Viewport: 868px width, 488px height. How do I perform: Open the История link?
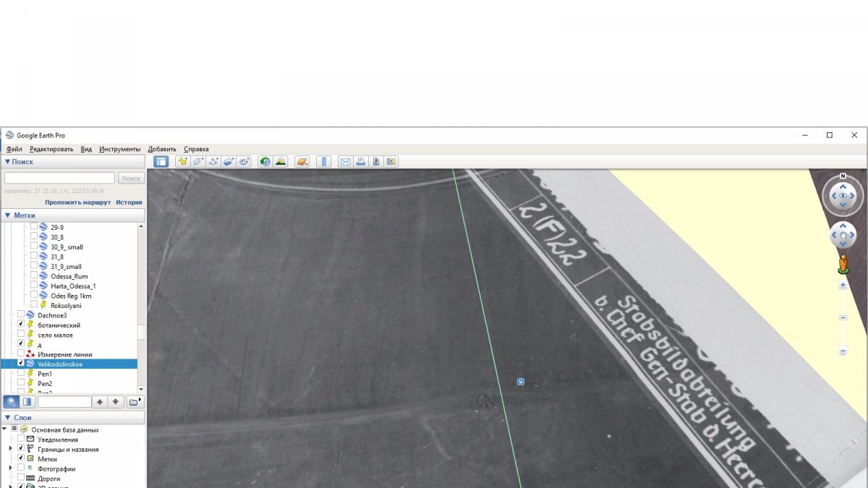tap(129, 202)
